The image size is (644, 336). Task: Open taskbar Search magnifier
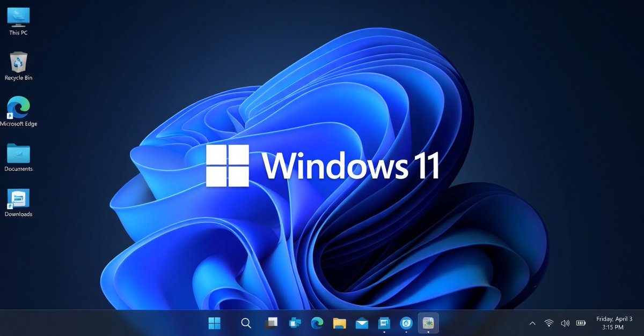[246, 323]
